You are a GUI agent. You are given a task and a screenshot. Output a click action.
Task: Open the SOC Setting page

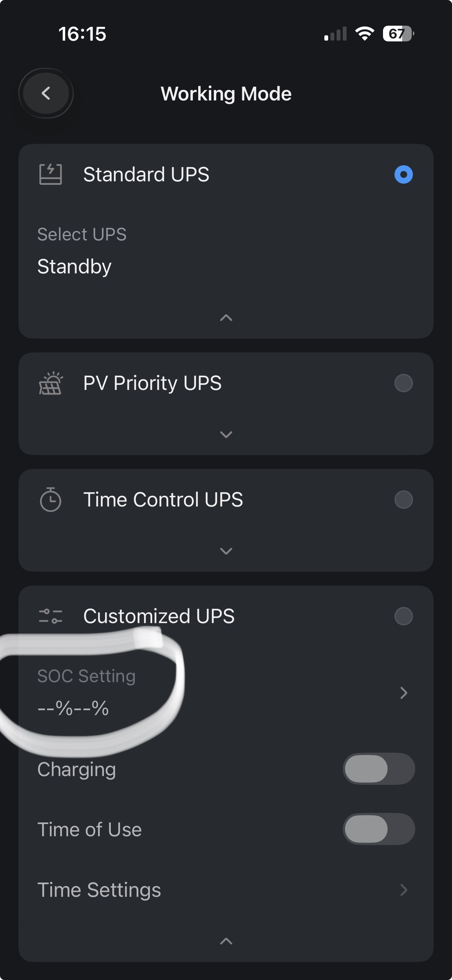(x=403, y=692)
